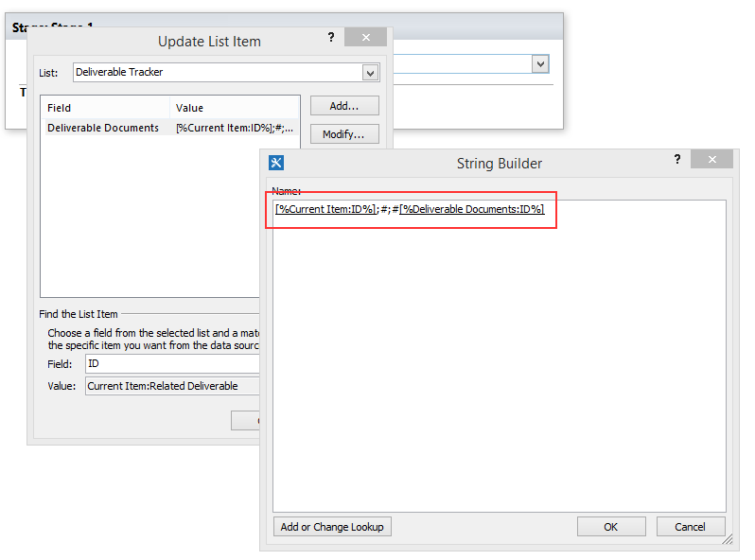The height and width of the screenshot is (560, 755).
Task: Click the Deliverable Tracker combo box
Action: coord(226,73)
